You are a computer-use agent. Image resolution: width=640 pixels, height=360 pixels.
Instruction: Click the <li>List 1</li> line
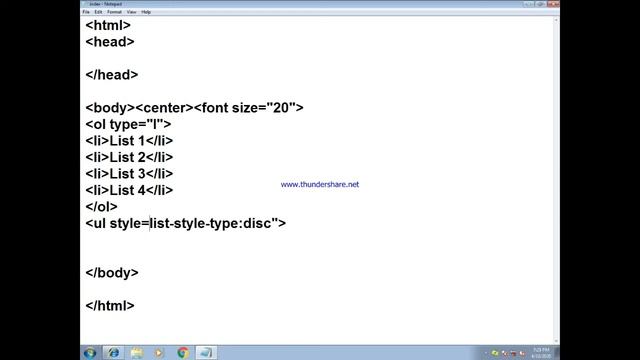click(129, 141)
